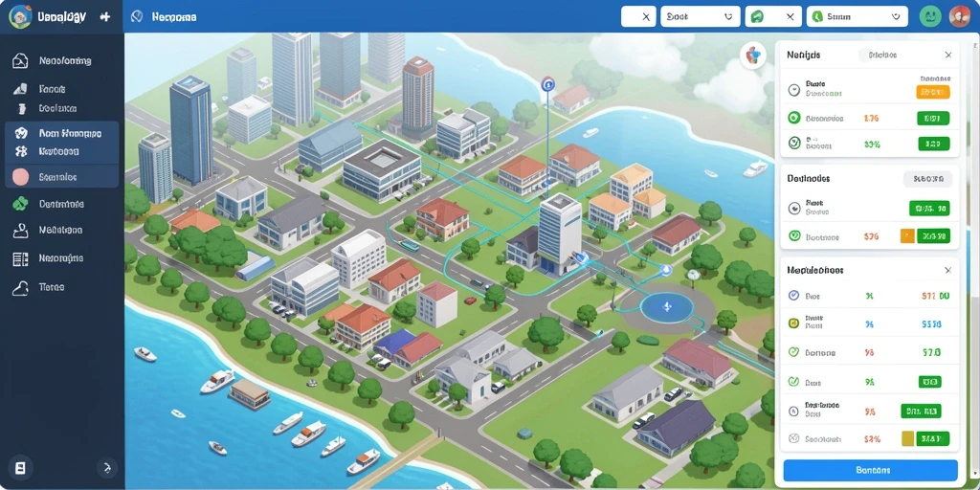The height and width of the screenshot is (490, 980).
Task: Click the document icon at the sidebar bottom
Action: [20, 467]
